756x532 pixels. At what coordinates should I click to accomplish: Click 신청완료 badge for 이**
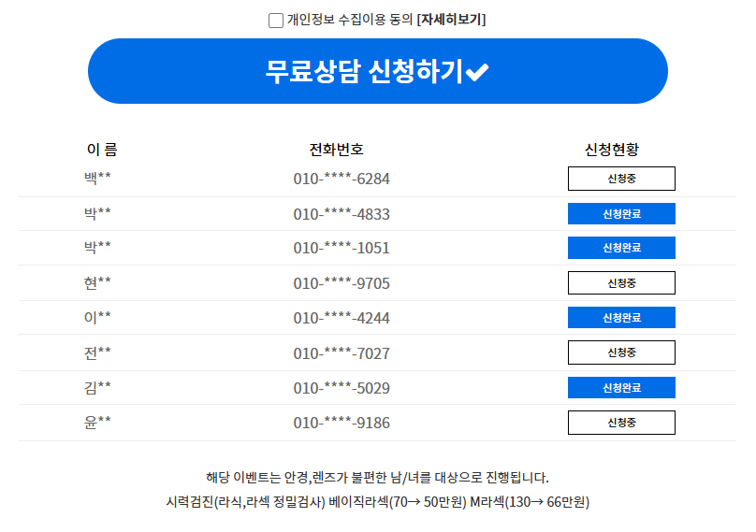click(x=621, y=318)
